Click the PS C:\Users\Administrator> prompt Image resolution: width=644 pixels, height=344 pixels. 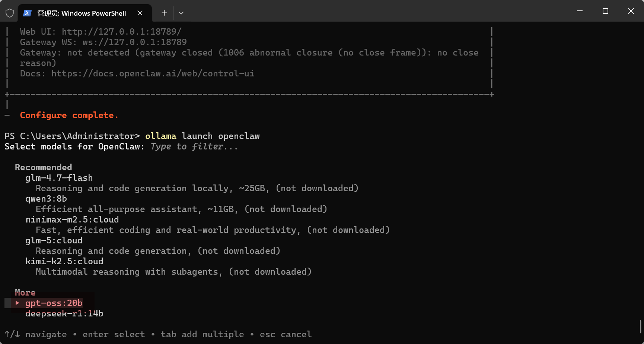(x=72, y=136)
